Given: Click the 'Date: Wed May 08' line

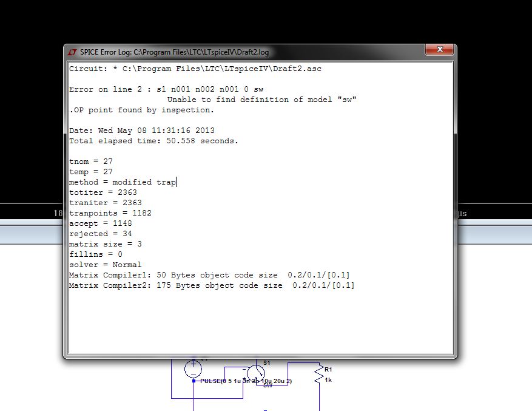Looking at the screenshot, I should 142,131.
